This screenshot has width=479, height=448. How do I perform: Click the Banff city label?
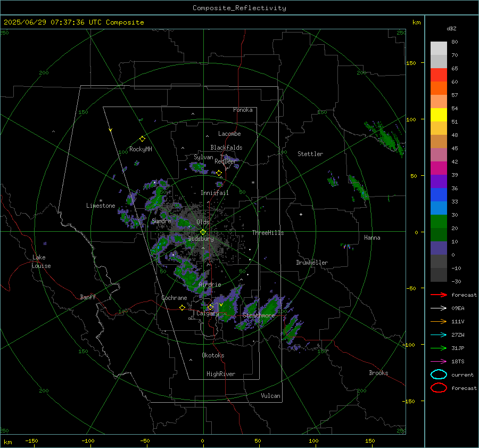[x=88, y=297]
